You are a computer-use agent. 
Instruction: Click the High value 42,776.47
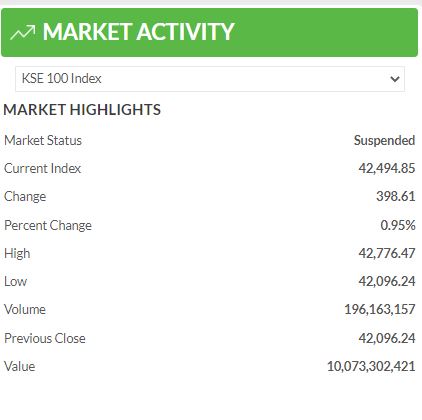(387, 253)
